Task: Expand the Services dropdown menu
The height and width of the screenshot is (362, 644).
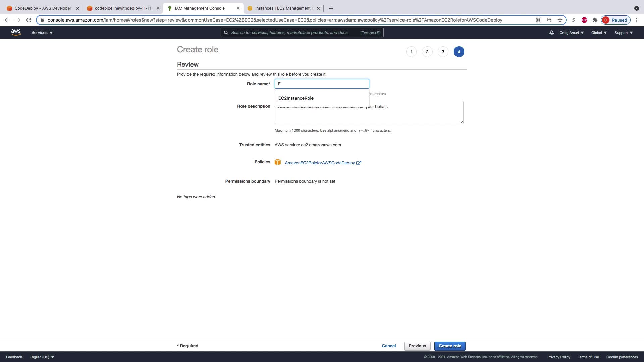Action: [42, 33]
